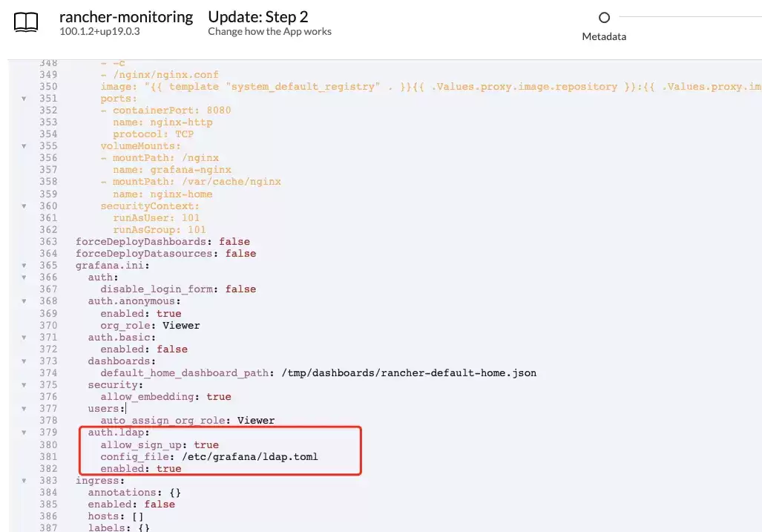Click the containerPort: 8080 line
762x532 pixels.
(165, 111)
